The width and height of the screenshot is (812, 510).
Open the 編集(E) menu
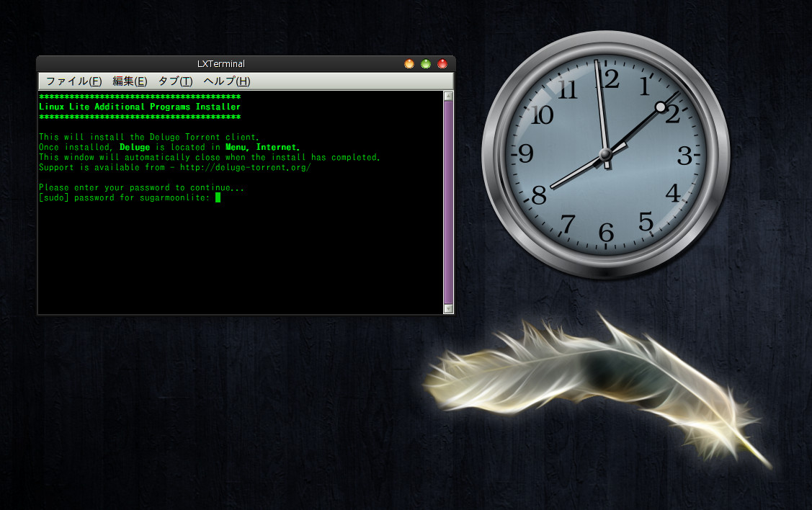130,81
